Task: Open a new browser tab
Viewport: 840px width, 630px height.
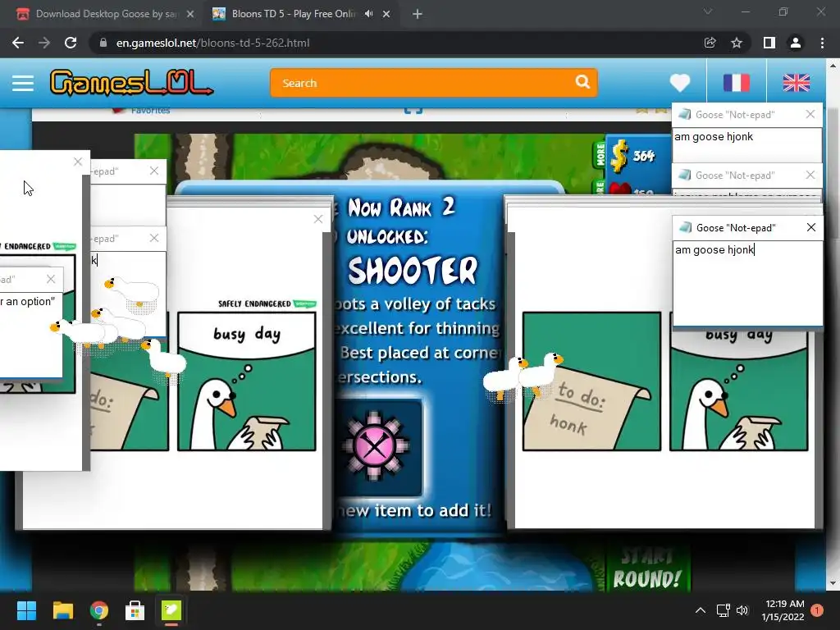Action: 418,15
